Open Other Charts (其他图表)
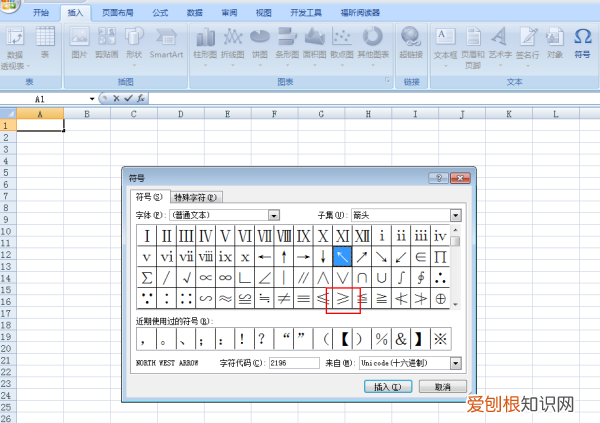Image resolution: width=600 pixels, height=423 pixels. tap(373, 47)
